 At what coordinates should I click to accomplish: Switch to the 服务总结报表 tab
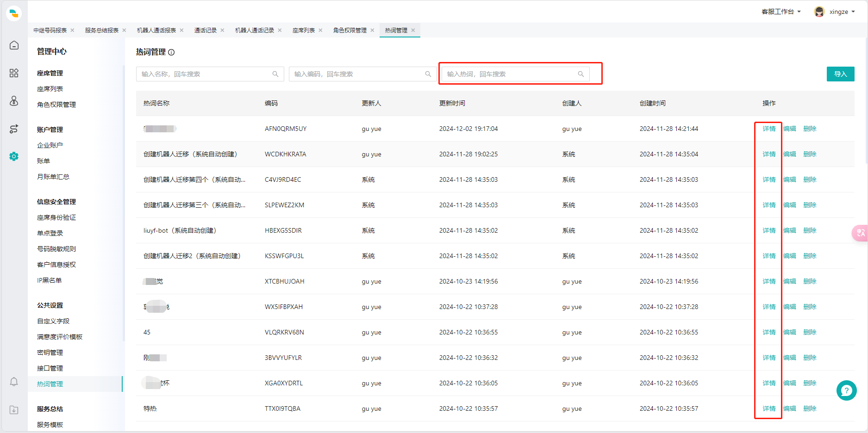[102, 31]
